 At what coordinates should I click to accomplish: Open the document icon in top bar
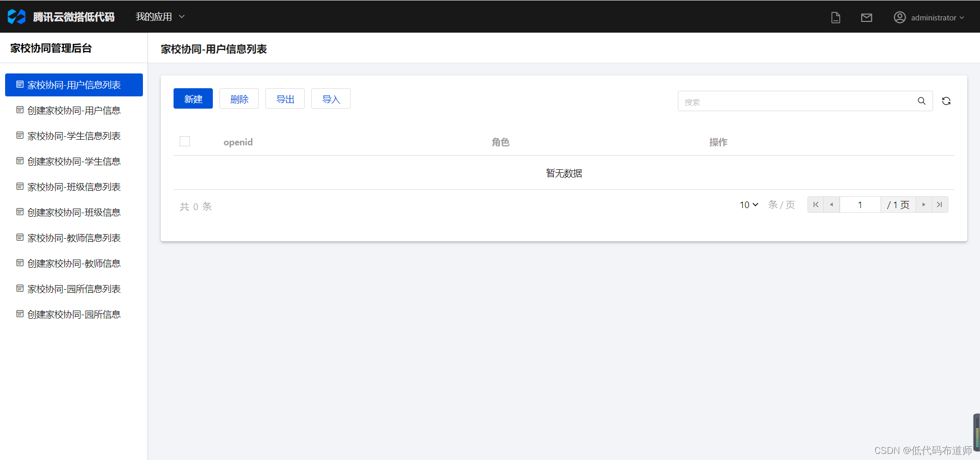click(x=836, y=18)
